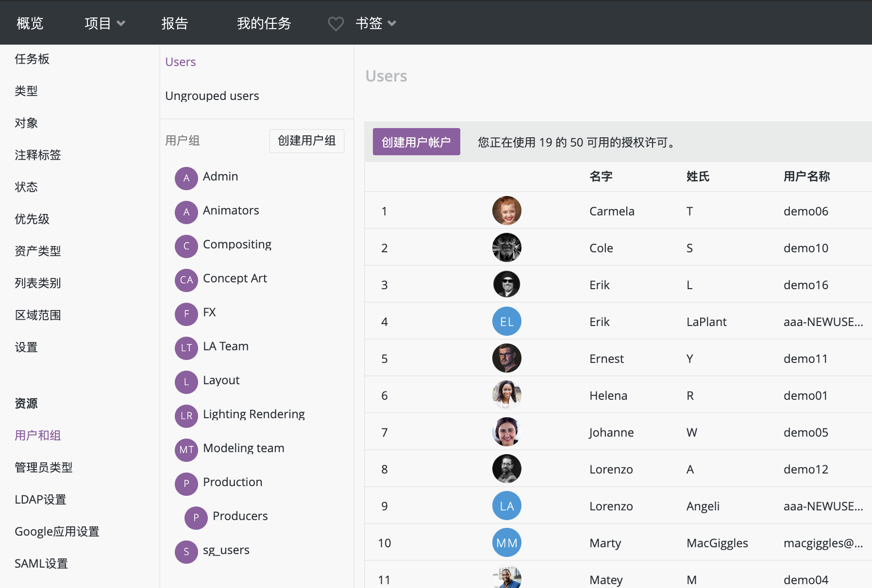Open LDAP设置 in the sidebar

(40, 500)
